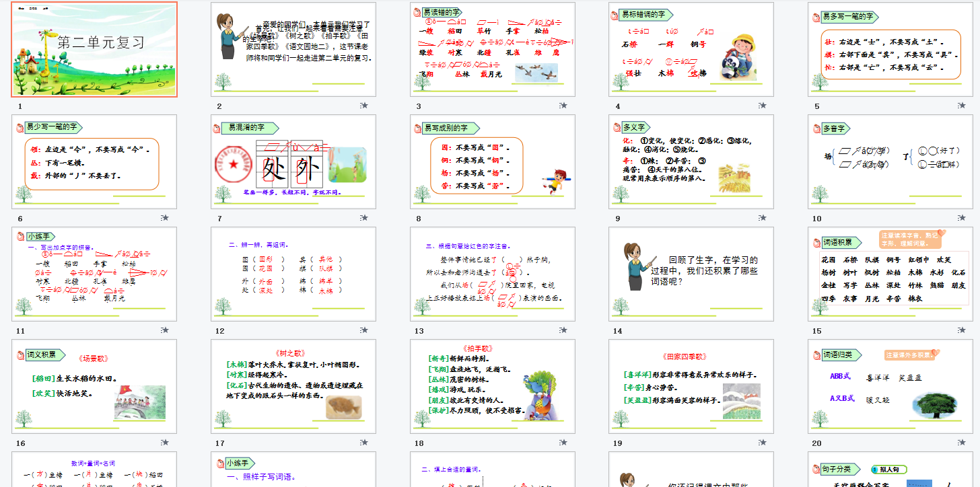The width and height of the screenshot is (980, 487).
Task: Select slide 16 词义积累 《场景歌》
Action: click(94, 386)
